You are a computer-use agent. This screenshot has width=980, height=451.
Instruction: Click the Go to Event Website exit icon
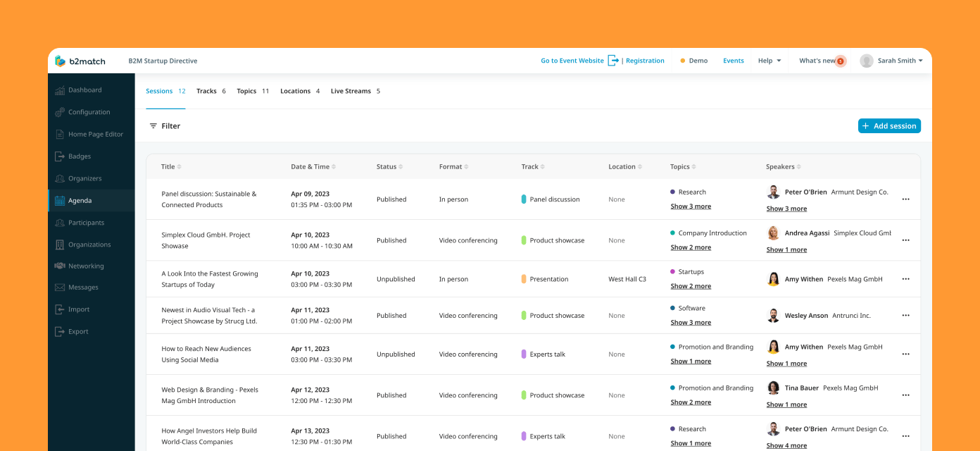[613, 61]
